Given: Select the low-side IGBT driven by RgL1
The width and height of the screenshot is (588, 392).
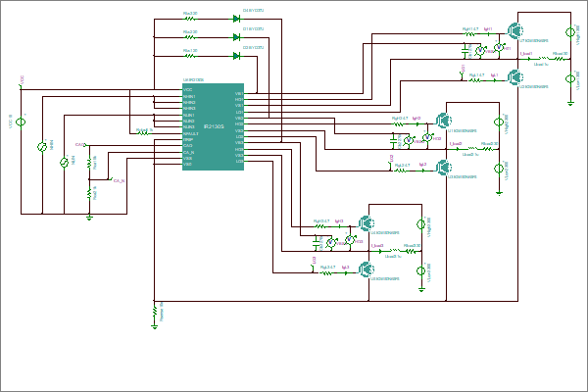Looking at the screenshot, I should (x=515, y=77).
